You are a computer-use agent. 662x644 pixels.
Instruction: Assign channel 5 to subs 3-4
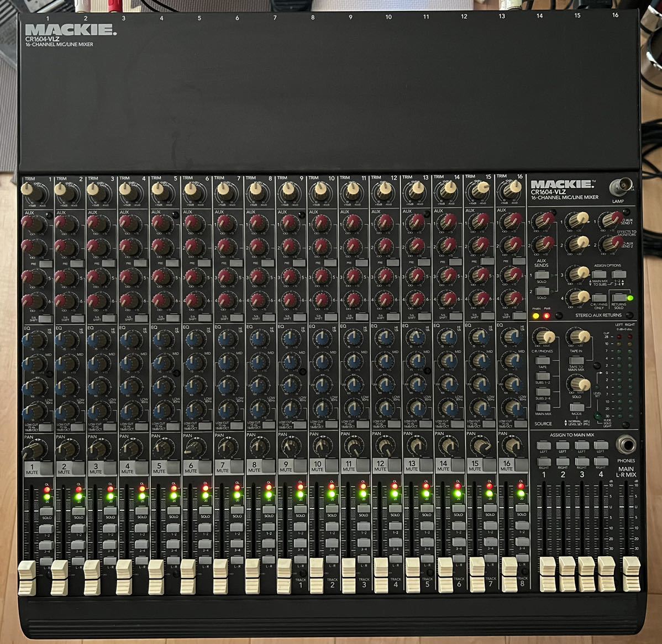coord(174,545)
